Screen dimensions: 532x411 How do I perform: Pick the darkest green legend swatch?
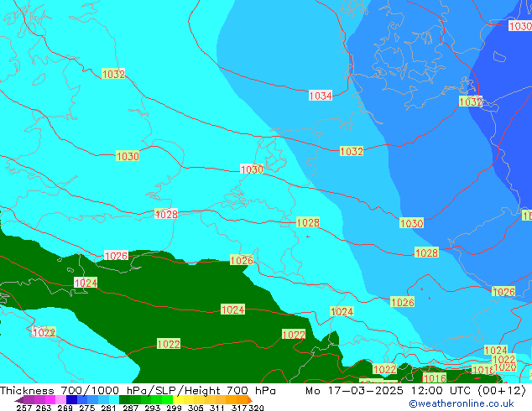pyautogui.click(x=124, y=399)
